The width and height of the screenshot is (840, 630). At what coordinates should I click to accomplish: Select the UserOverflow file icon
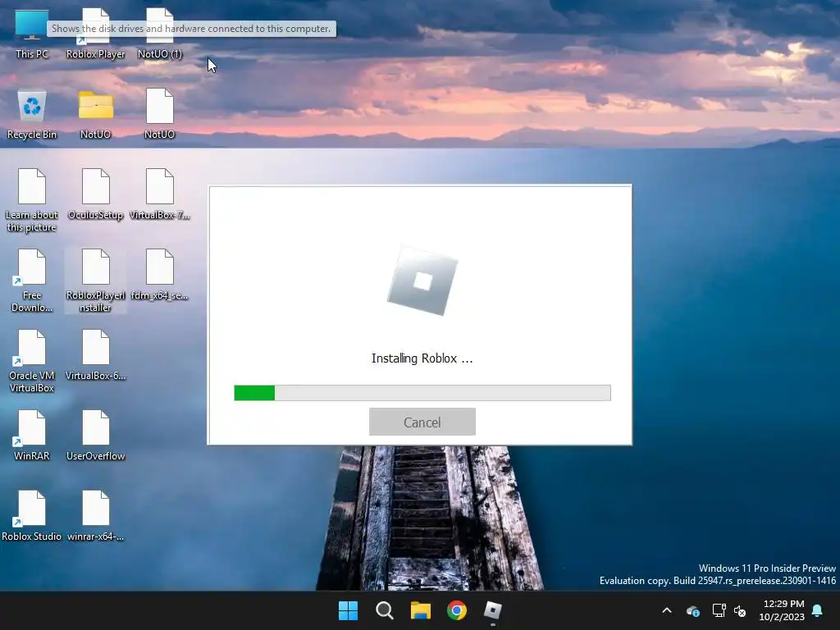coord(96,436)
